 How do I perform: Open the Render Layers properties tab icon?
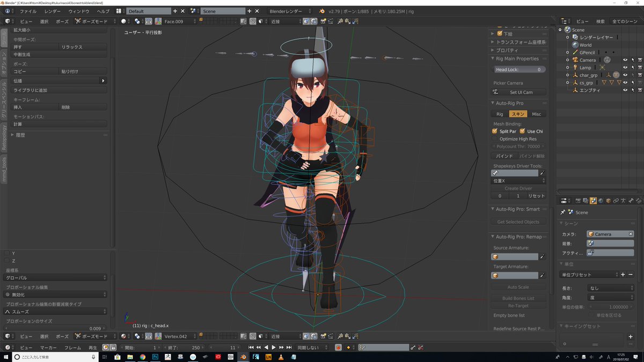[x=586, y=201]
